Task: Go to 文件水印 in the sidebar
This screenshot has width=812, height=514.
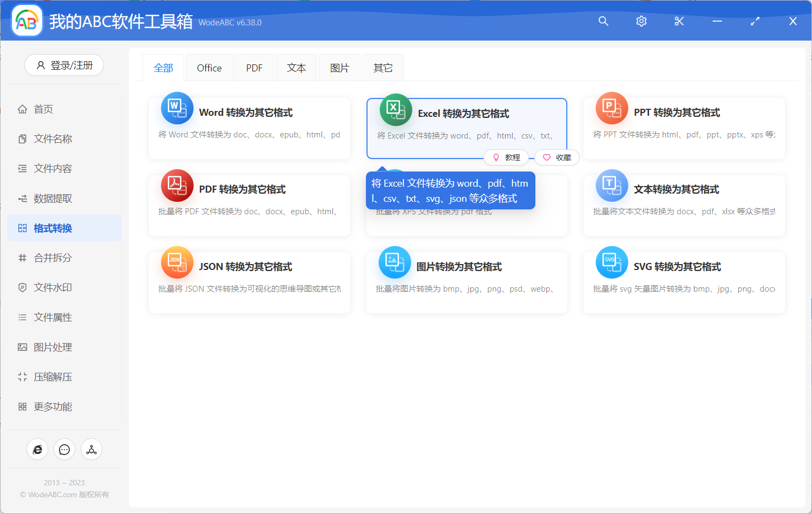Action: pyautogui.click(x=53, y=288)
